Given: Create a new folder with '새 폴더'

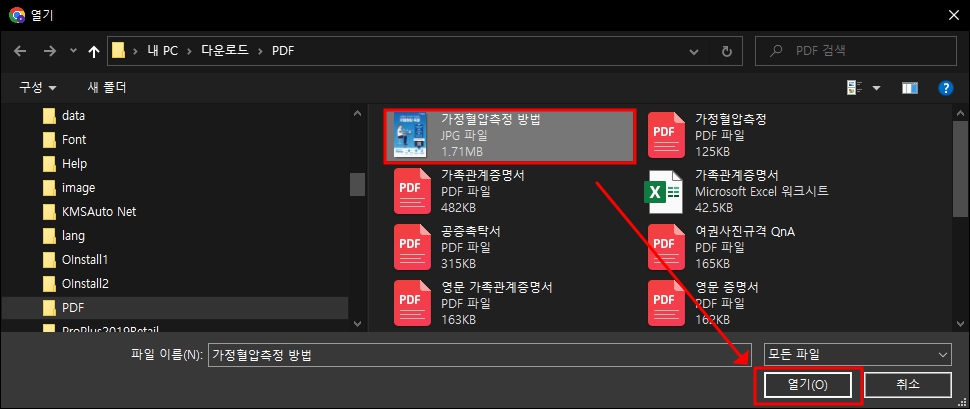Looking at the screenshot, I should (107, 88).
